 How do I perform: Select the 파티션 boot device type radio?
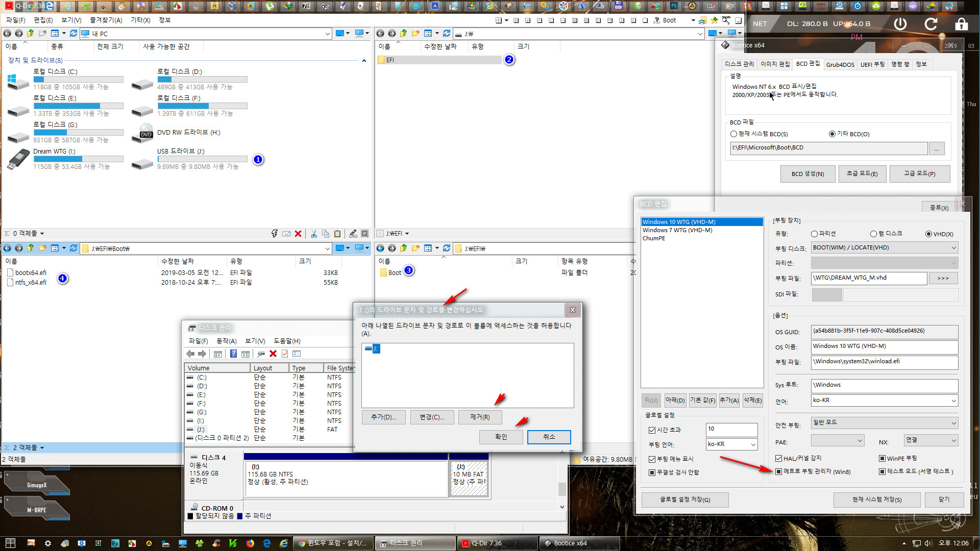point(814,234)
